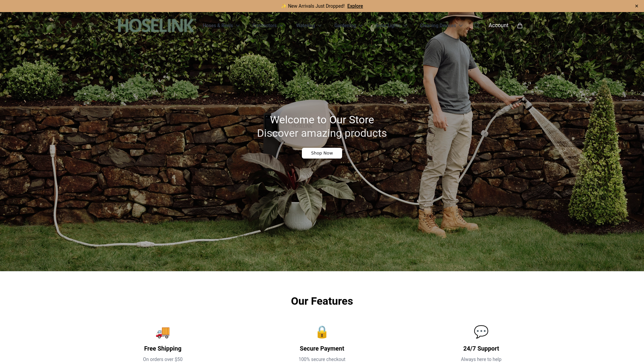Select the Free Shipping truck icon

163,332
